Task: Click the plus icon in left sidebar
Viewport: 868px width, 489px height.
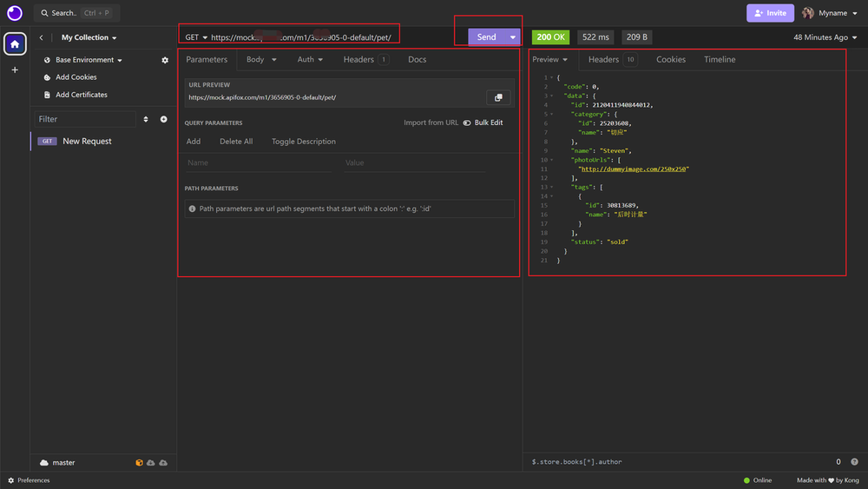Action: pyautogui.click(x=15, y=69)
